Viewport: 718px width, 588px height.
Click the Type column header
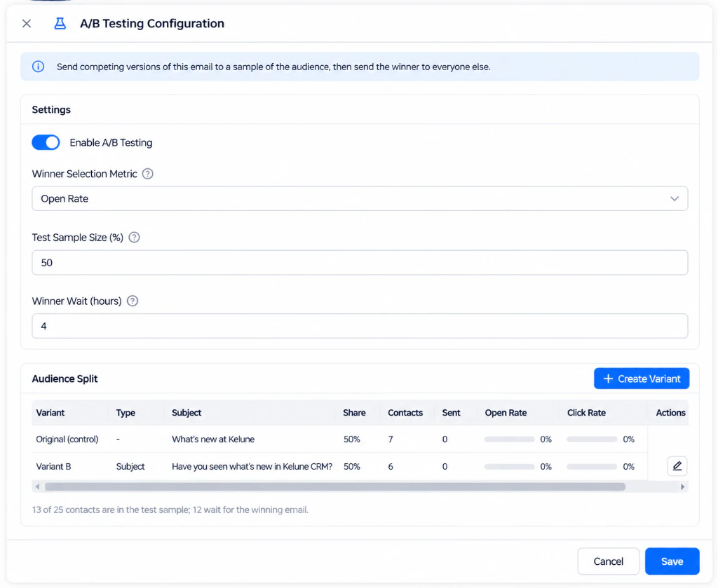click(x=126, y=413)
